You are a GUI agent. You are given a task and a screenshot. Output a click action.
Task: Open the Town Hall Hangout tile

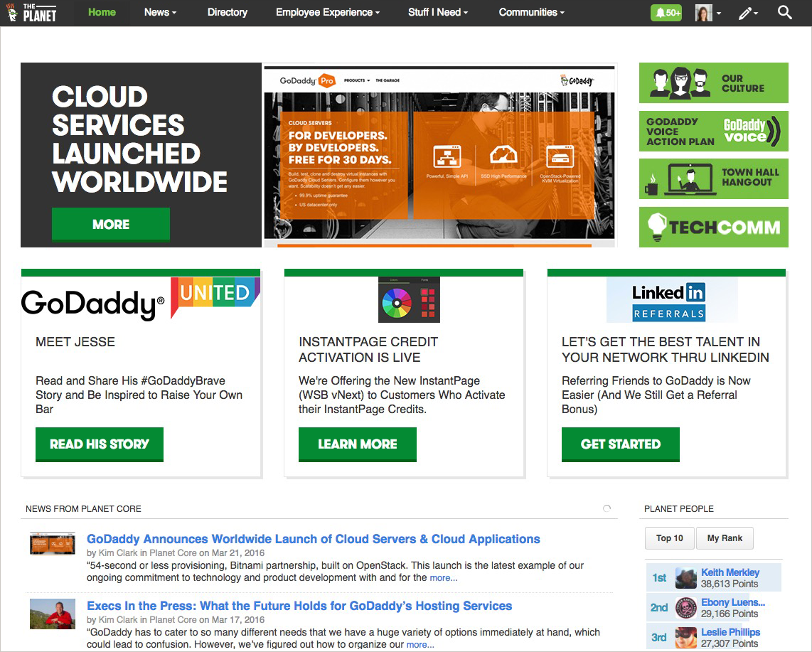click(714, 178)
